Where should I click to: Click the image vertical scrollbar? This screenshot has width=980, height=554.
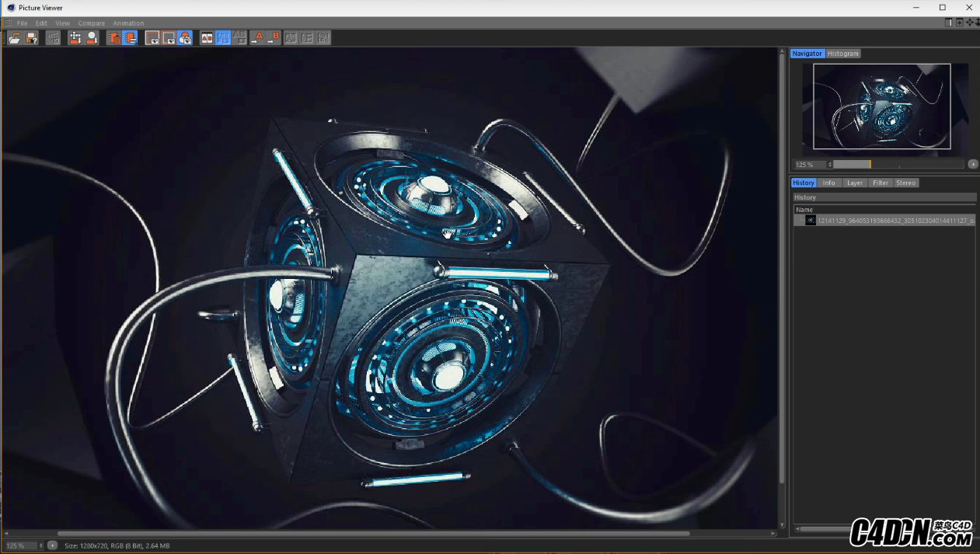point(782,268)
